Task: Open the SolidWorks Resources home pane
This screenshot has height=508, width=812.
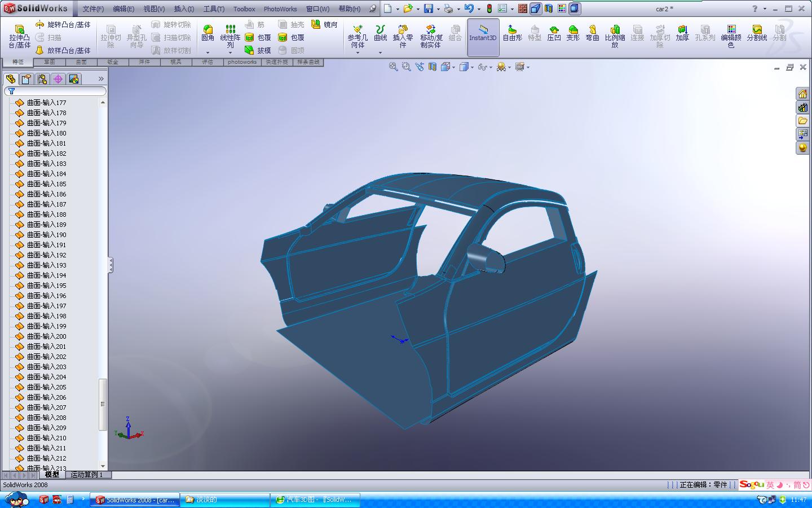Action: [x=802, y=94]
